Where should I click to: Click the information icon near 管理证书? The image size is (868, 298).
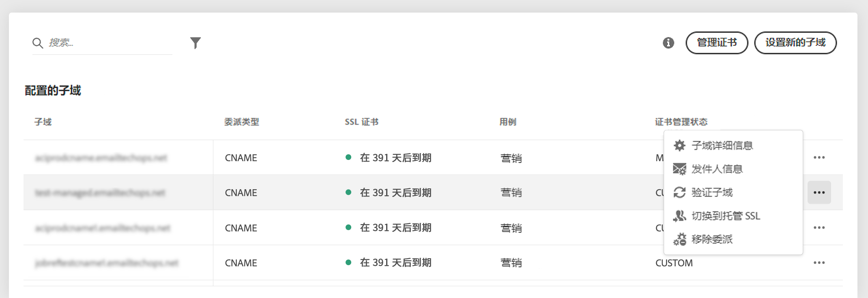point(668,43)
